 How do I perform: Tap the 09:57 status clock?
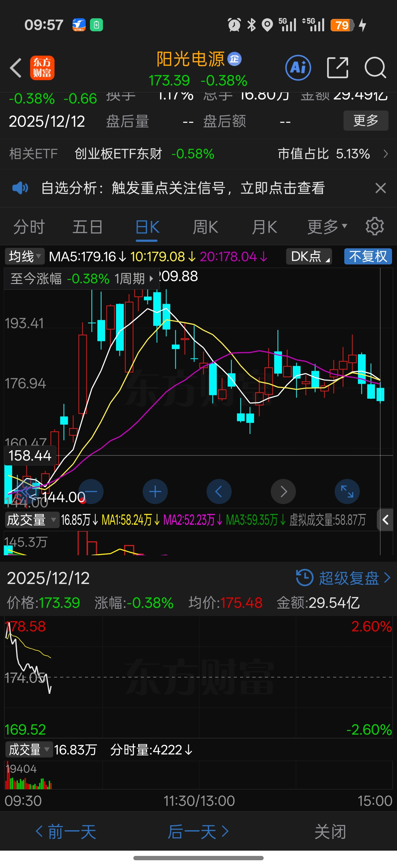[44, 25]
